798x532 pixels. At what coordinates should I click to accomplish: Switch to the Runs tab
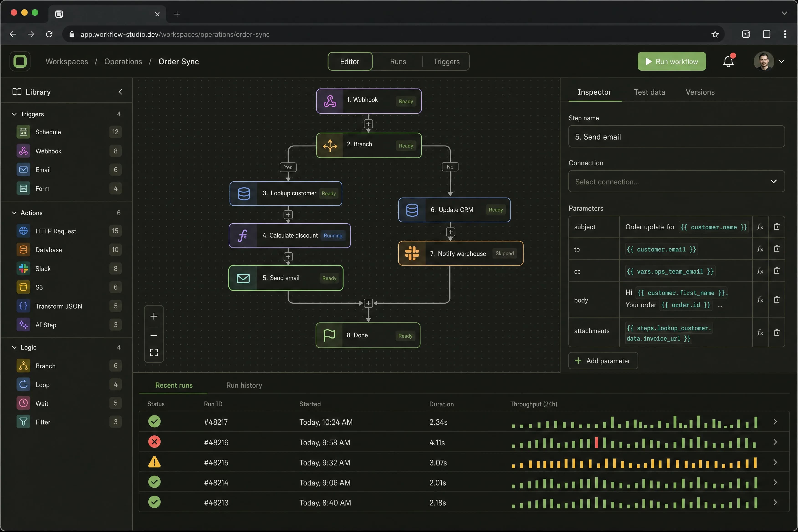pyautogui.click(x=398, y=61)
